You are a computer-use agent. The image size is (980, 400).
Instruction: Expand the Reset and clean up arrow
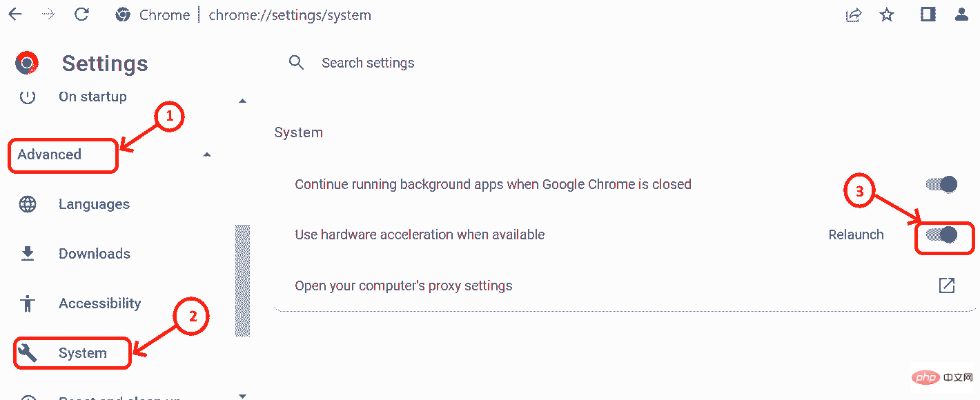tap(242, 395)
